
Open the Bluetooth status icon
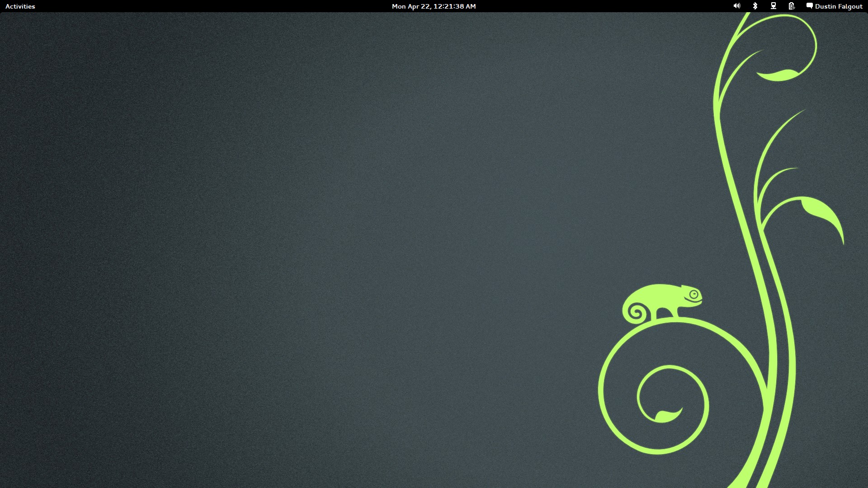click(x=755, y=6)
